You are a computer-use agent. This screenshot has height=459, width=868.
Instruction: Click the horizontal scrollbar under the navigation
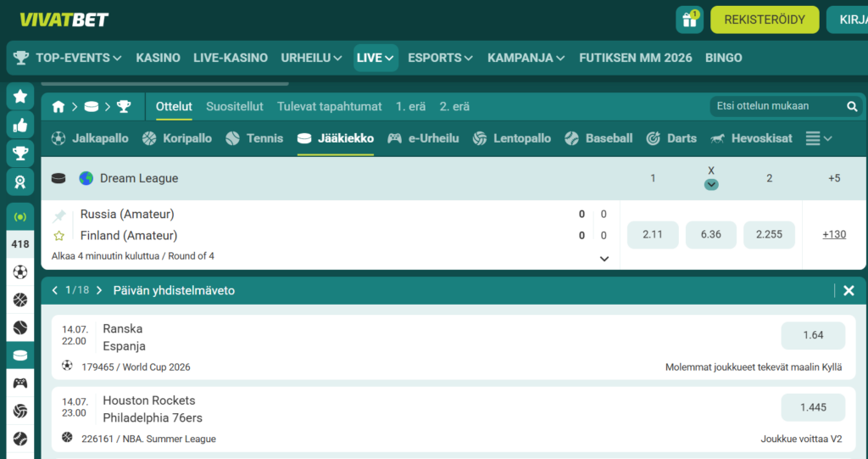coord(165,84)
